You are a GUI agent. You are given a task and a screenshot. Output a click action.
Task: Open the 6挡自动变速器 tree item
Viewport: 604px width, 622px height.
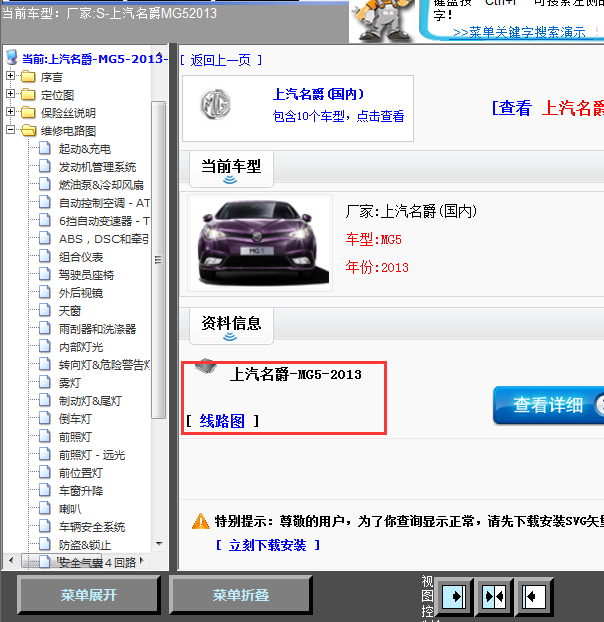pos(104,221)
